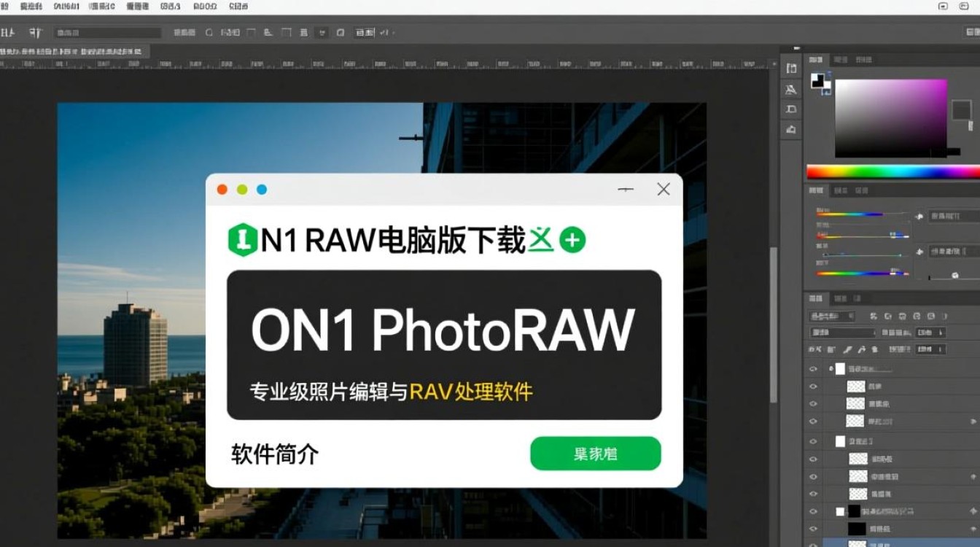Hide the top group layer using its eye toggle
The height and width of the screenshot is (547, 980).
tap(813, 368)
